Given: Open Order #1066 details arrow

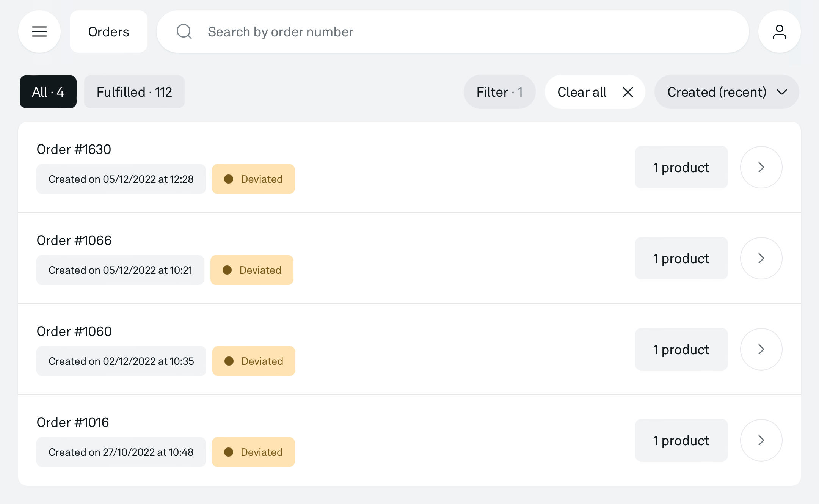Looking at the screenshot, I should point(761,258).
